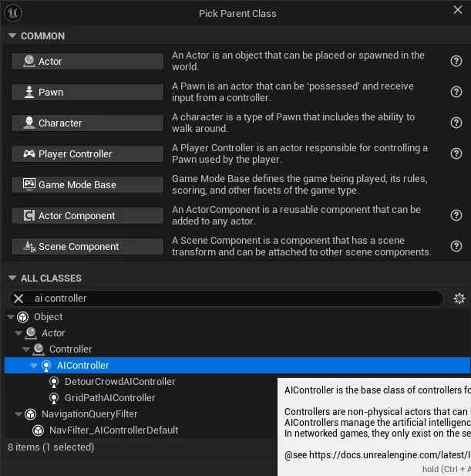The width and height of the screenshot is (471, 476).
Task: Close the Pick Parent Class dialog
Action: point(458,10)
